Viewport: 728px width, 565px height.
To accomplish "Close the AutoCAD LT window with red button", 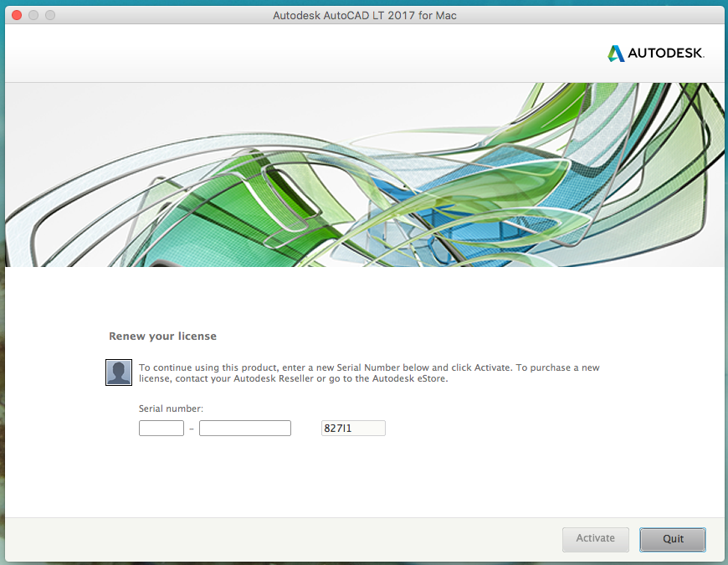I will click(17, 15).
